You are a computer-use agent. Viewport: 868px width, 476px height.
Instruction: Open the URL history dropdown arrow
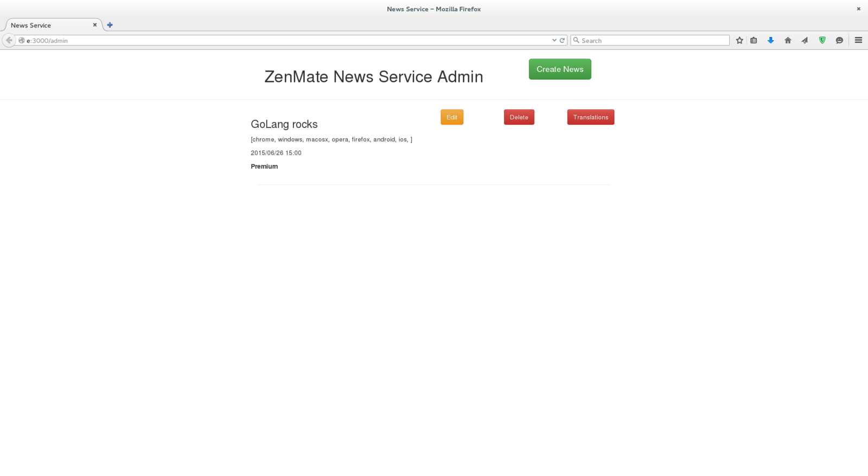coord(554,40)
